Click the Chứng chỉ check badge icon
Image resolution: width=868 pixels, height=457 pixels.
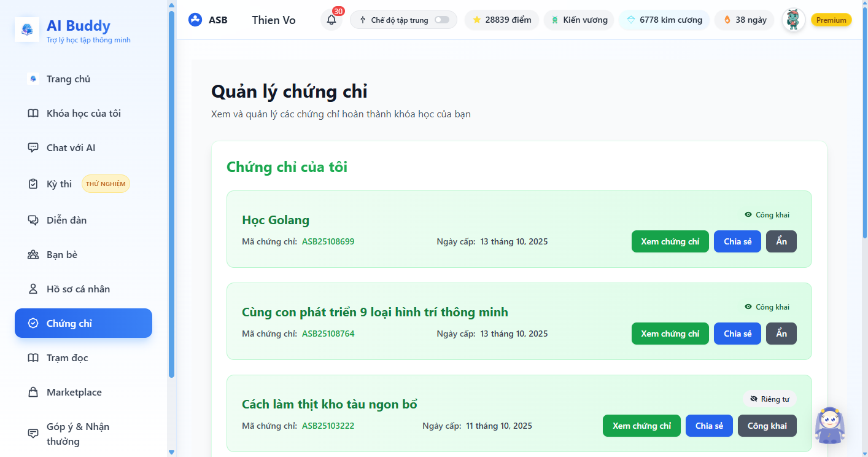pyautogui.click(x=33, y=324)
